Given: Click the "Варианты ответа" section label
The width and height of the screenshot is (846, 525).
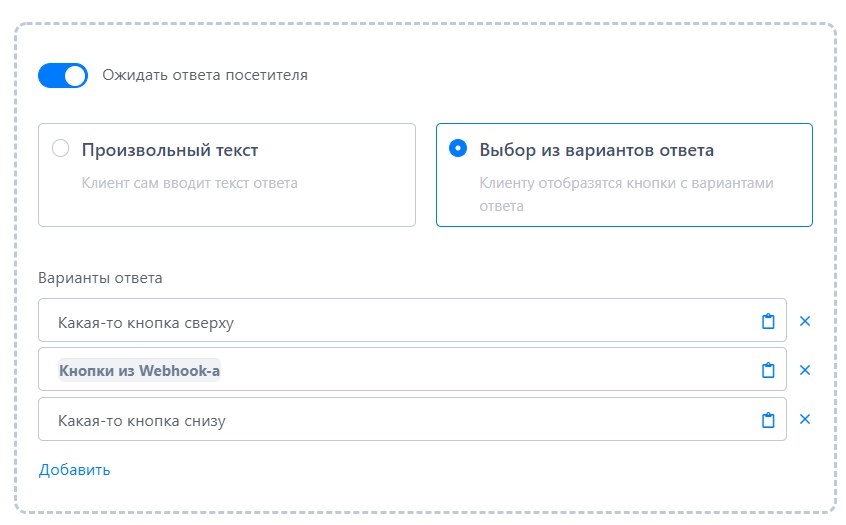Looking at the screenshot, I should 100,278.
